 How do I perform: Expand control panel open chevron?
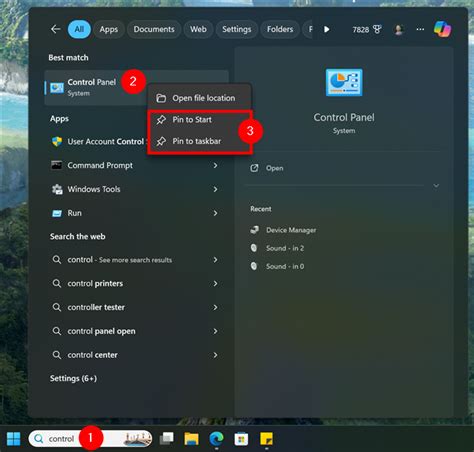click(x=216, y=331)
